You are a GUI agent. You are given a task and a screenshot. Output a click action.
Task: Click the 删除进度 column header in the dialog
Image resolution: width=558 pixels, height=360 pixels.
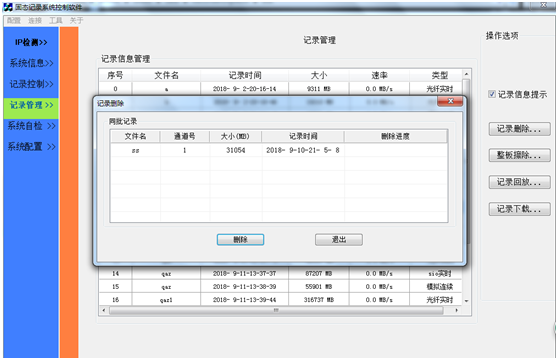pyautogui.click(x=395, y=136)
